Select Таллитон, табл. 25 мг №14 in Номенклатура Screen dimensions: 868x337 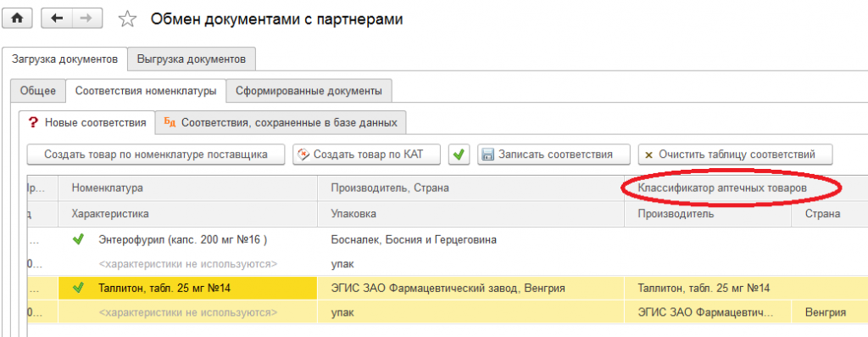187,289
